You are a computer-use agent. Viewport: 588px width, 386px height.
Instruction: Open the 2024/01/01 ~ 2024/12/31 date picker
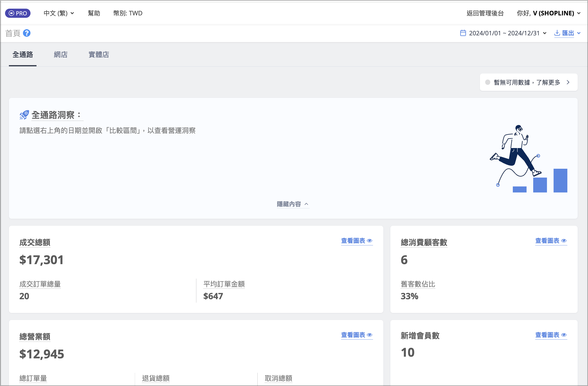(x=503, y=33)
